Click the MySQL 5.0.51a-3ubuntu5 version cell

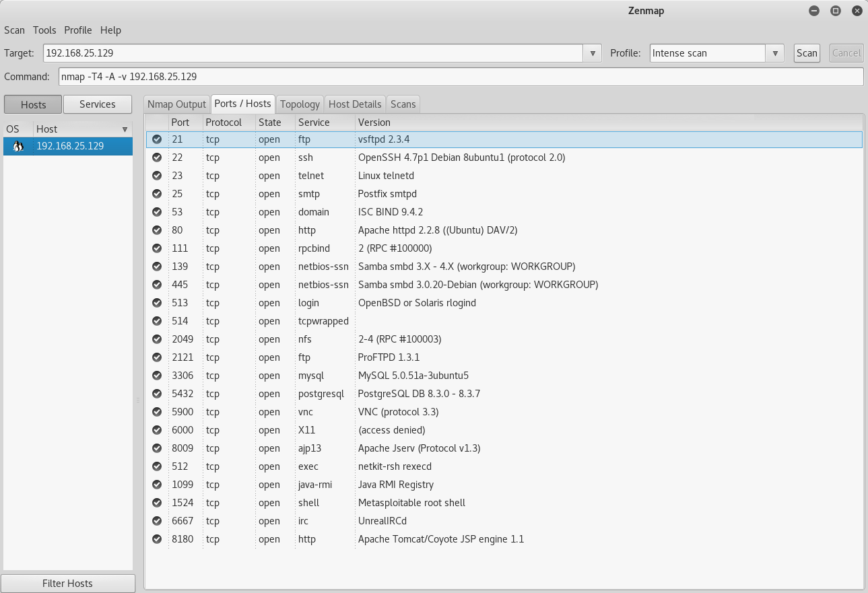click(x=413, y=376)
